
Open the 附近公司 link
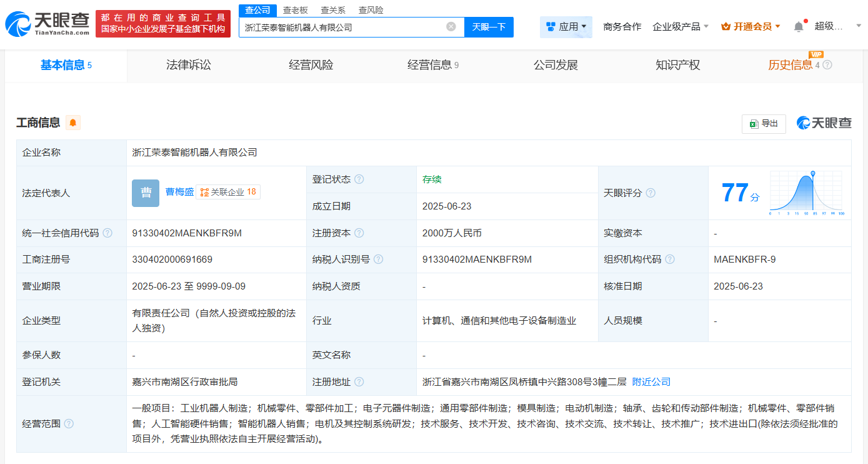(652, 381)
